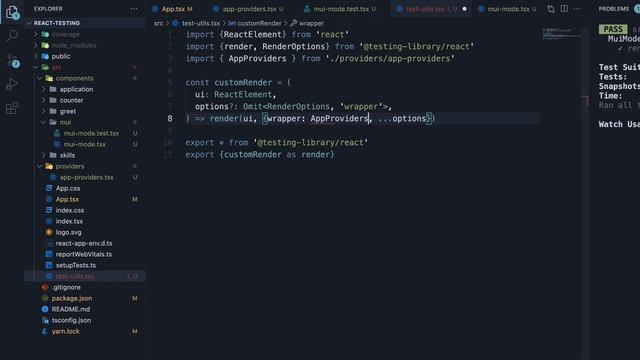Screen dimensions: 640x360
Task: Open index.tsx file
Action: 69,222
